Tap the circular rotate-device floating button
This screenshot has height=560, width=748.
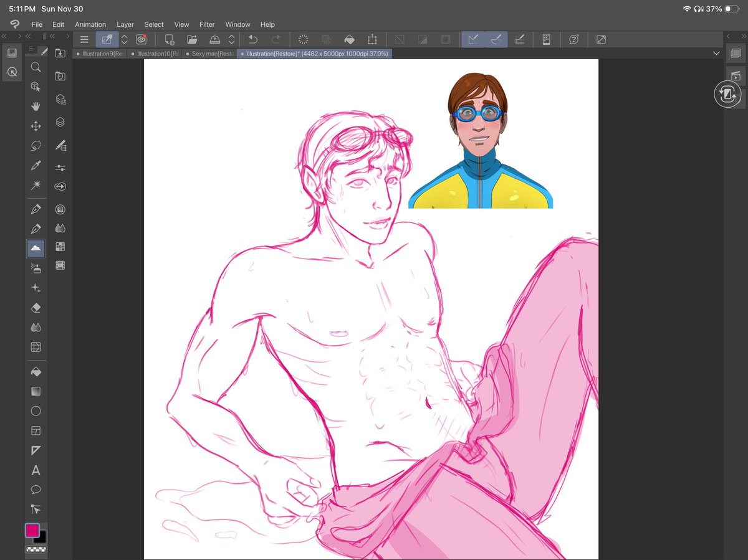click(x=727, y=95)
